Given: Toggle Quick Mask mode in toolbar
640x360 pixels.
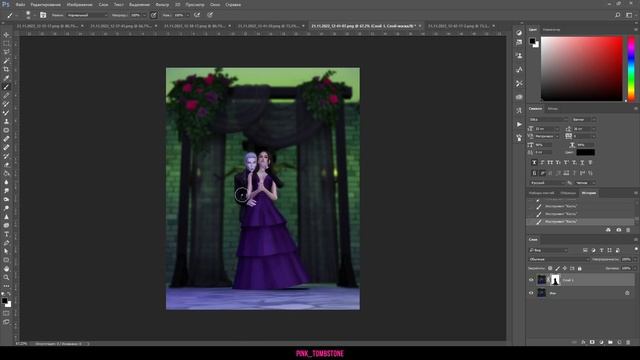Looking at the screenshot, I should [x=6, y=313].
